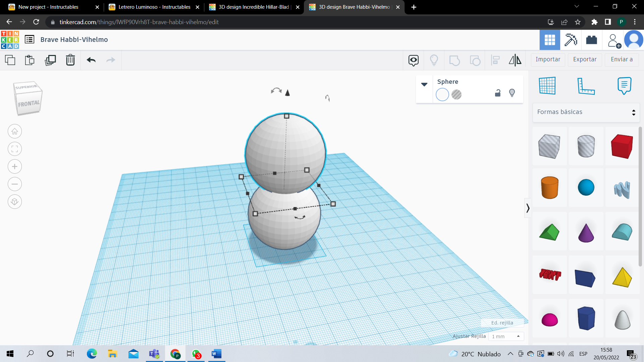Select the green Roof shape

pyautogui.click(x=549, y=232)
